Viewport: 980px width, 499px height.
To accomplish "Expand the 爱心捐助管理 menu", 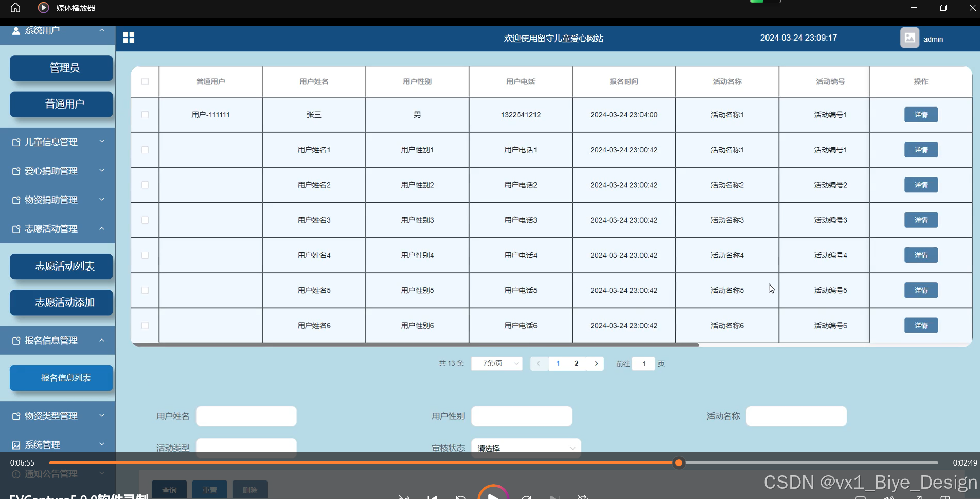I will 58,171.
